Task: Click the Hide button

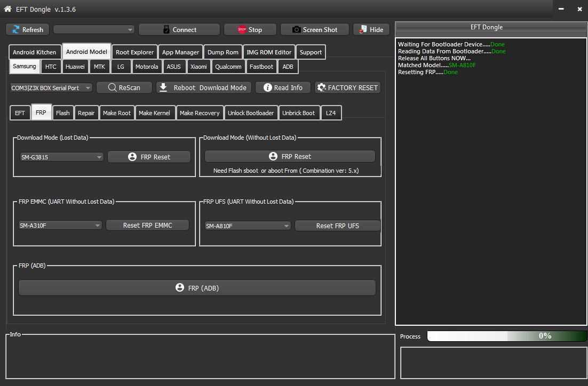Action: click(x=371, y=30)
